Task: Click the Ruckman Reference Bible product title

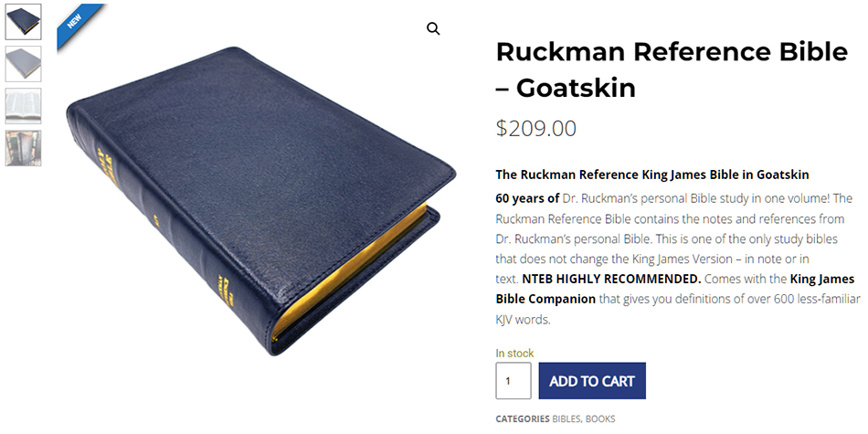Action: (x=672, y=69)
